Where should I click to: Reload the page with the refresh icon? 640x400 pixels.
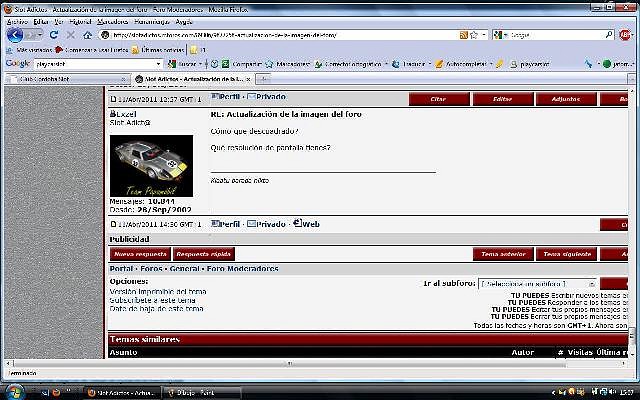coord(53,35)
